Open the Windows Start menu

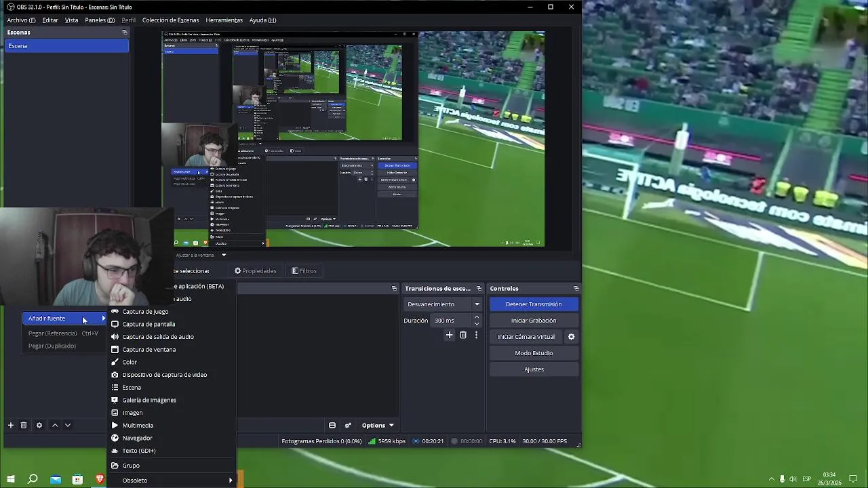(x=11, y=479)
